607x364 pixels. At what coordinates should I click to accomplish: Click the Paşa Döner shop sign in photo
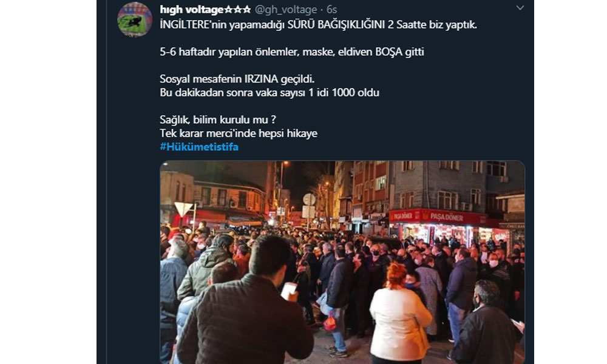(438, 217)
